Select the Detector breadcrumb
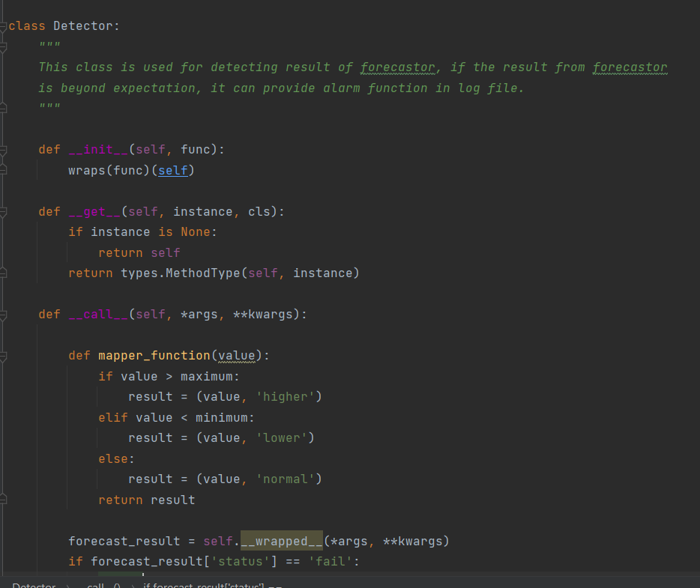This screenshot has width=700, height=588. [34, 585]
